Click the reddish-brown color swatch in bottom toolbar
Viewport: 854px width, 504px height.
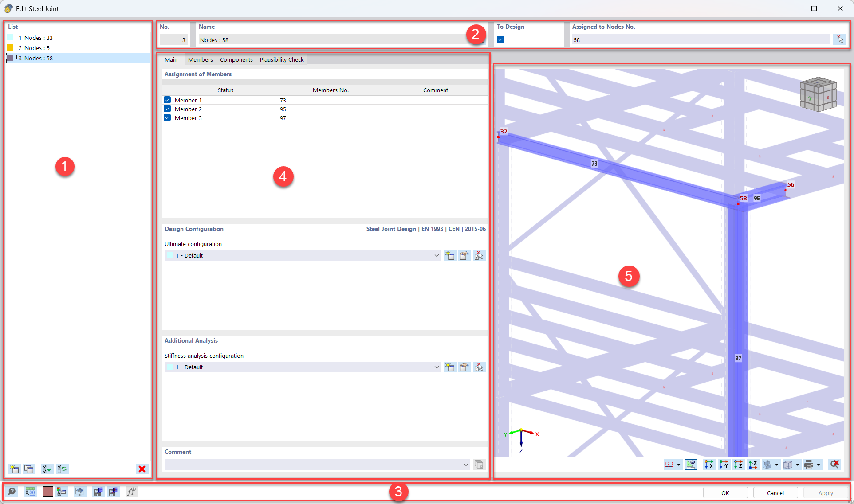click(x=47, y=492)
